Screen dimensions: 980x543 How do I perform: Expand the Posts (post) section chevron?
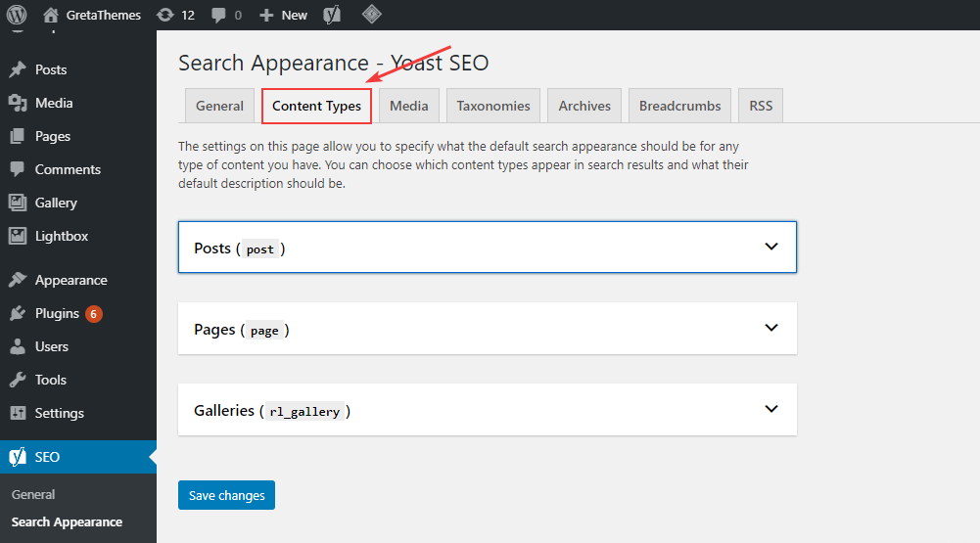pyautogui.click(x=771, y=247)
